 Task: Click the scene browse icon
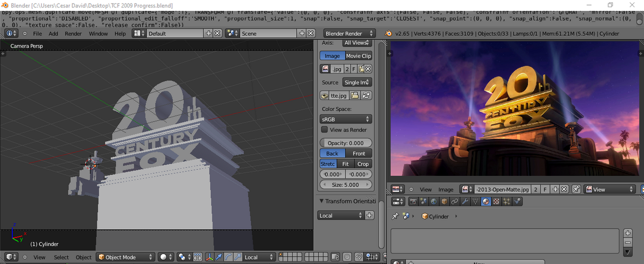(x=232, y=33)
